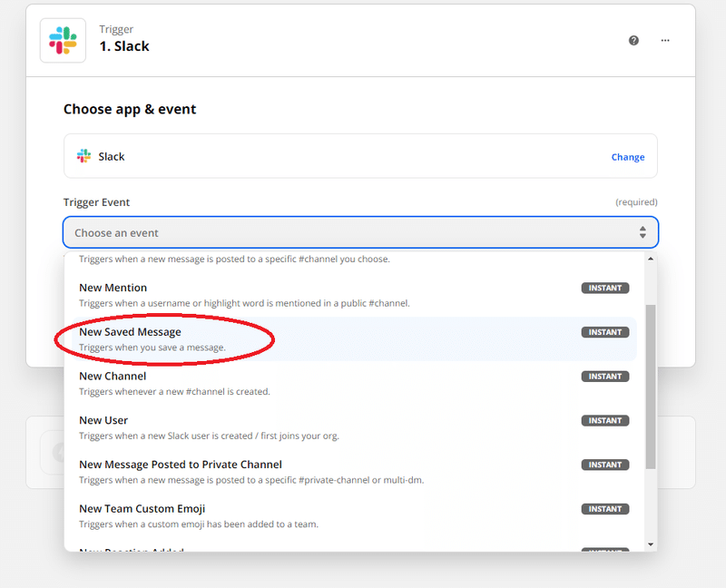Select the New User trigger event

[x=354, y=427]
